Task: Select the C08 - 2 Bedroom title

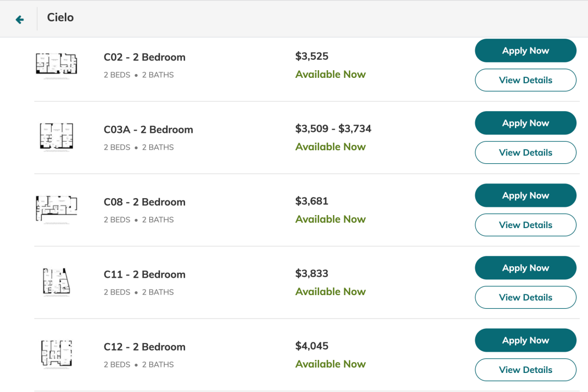Action: click(144, 202)
